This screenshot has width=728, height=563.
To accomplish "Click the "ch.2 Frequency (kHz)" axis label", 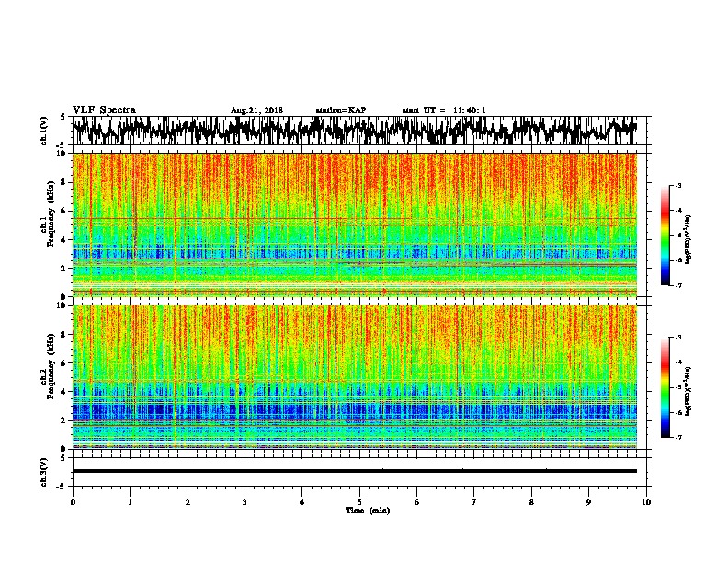I will pyautogui.click(x=47, y=366).
